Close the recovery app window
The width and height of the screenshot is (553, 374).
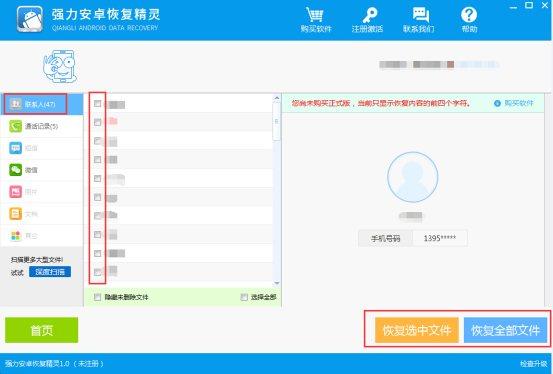[x=545, y=5]
